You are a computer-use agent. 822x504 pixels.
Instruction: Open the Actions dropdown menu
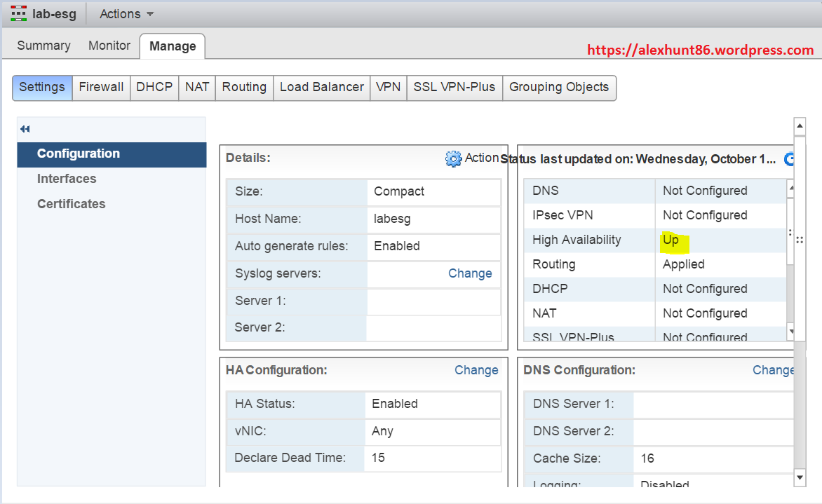pyautogui.click(x=126, y=14)
